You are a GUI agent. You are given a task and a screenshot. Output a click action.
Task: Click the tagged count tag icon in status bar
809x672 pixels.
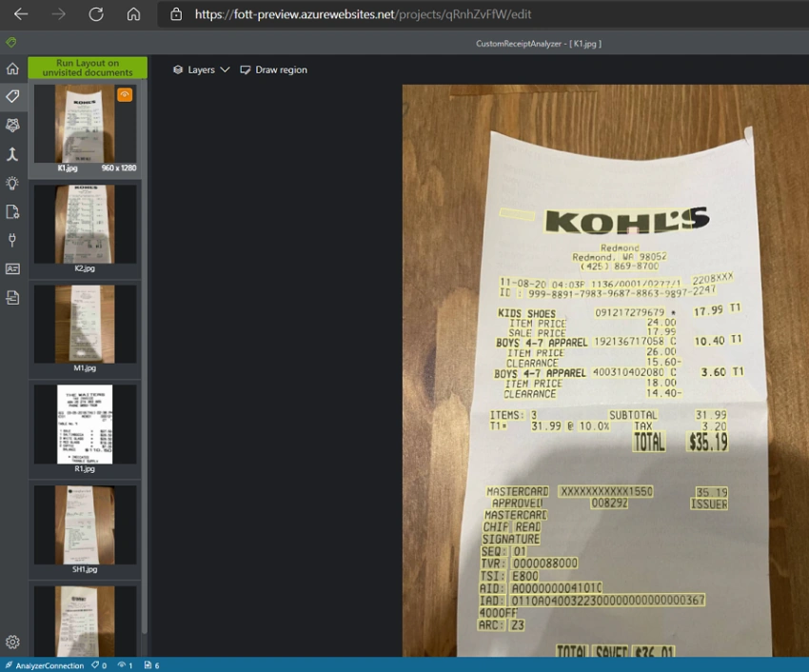pyautogui.click(x=95, y=664)
